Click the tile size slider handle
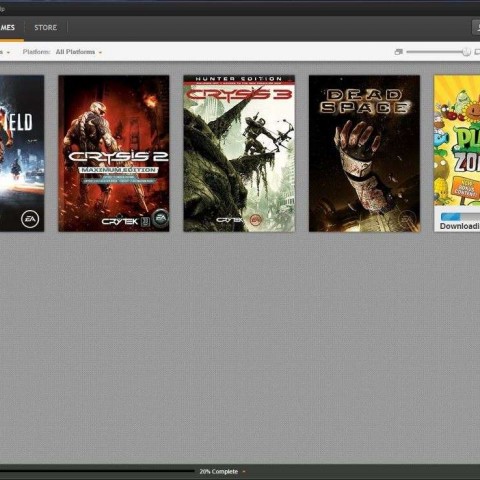 (466, 52)
